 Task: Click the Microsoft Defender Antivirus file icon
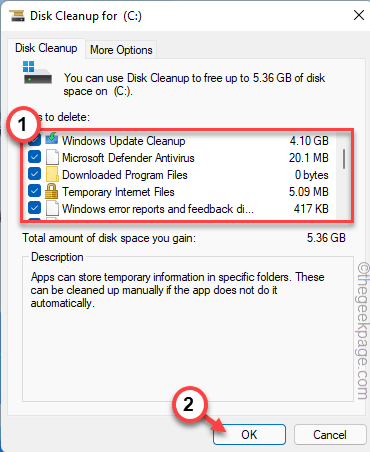(52, 157)
